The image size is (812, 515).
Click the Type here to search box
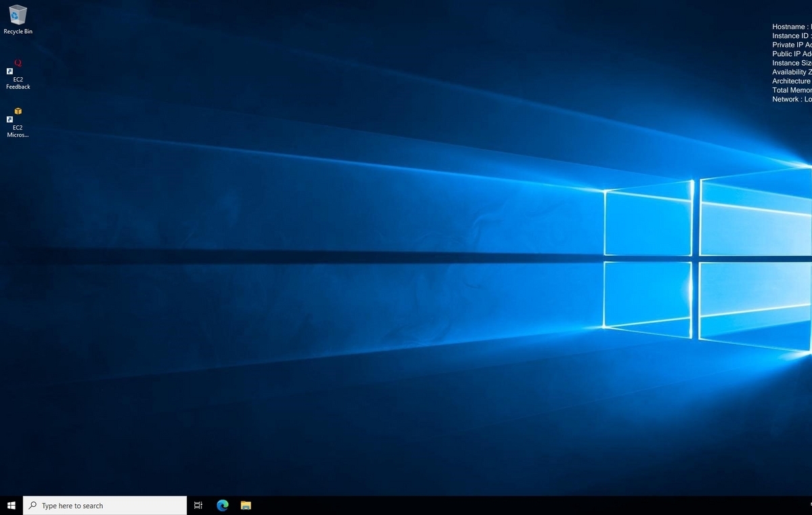tap(105, 506)
